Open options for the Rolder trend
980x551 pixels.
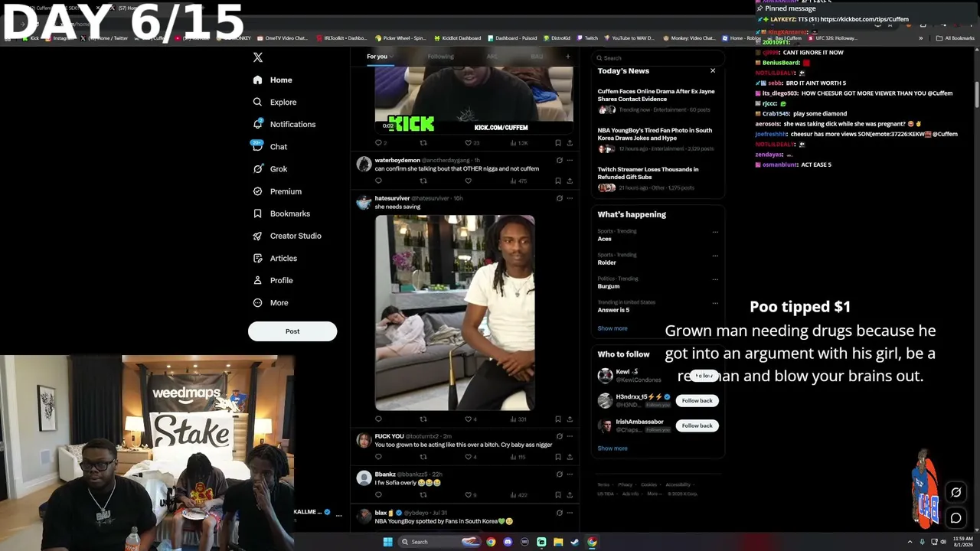pos(715,256)
